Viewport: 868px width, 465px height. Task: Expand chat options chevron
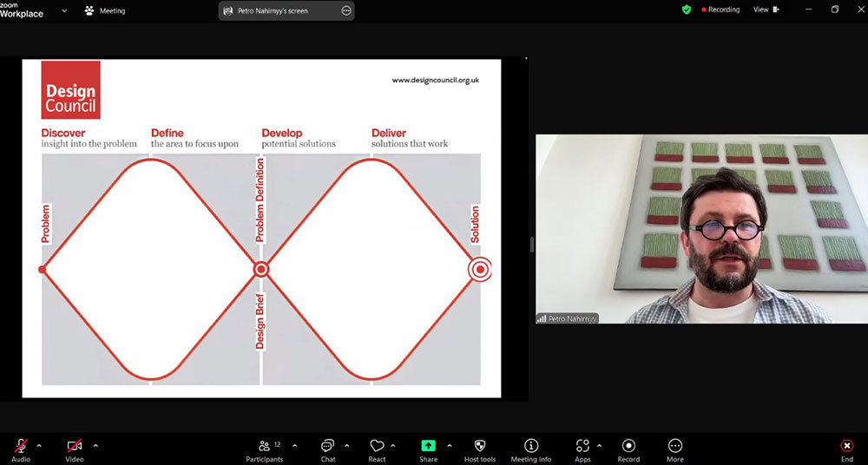(346, 446)
